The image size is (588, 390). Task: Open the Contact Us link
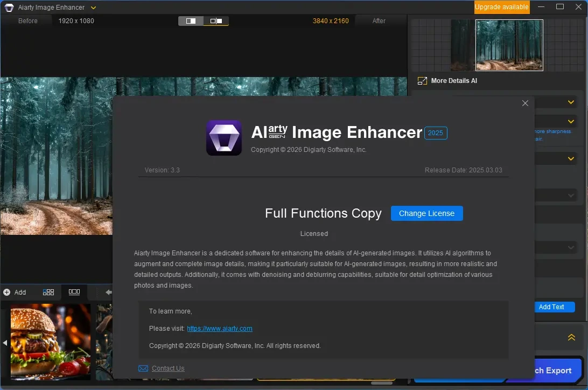[x=168, y=368]
